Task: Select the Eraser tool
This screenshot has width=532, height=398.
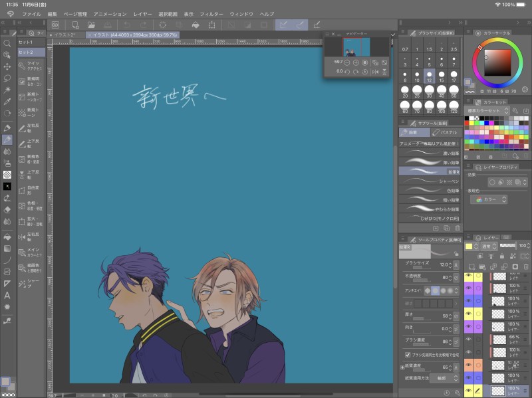Action: click(x=7, y=210)
